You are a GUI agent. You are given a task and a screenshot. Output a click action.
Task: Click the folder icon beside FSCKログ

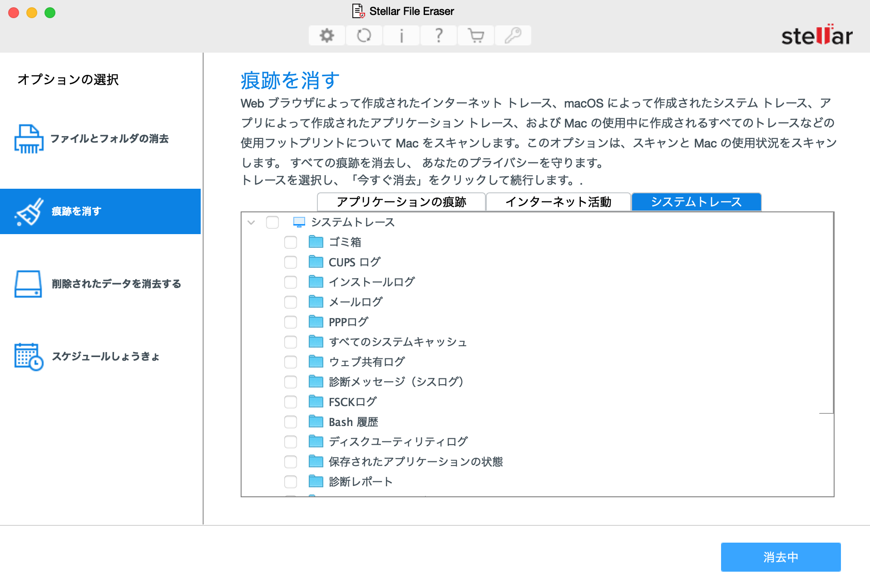point(316,402)
